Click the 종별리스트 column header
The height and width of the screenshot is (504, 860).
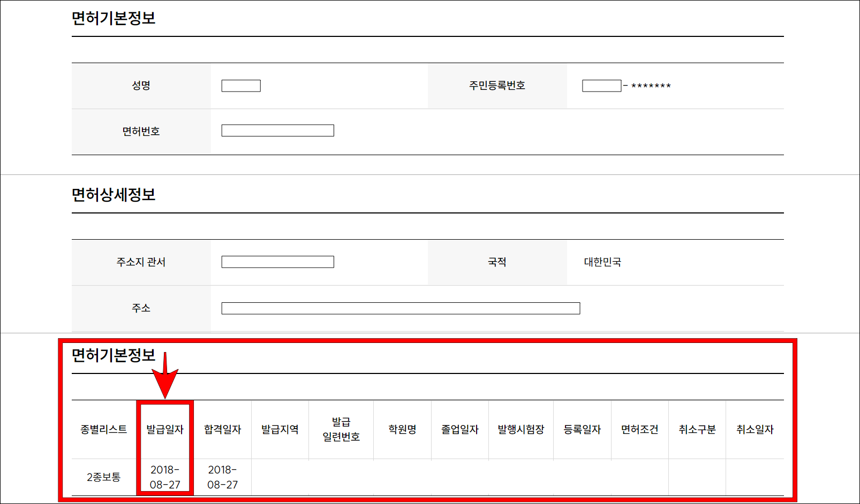[x=104, y=429]
